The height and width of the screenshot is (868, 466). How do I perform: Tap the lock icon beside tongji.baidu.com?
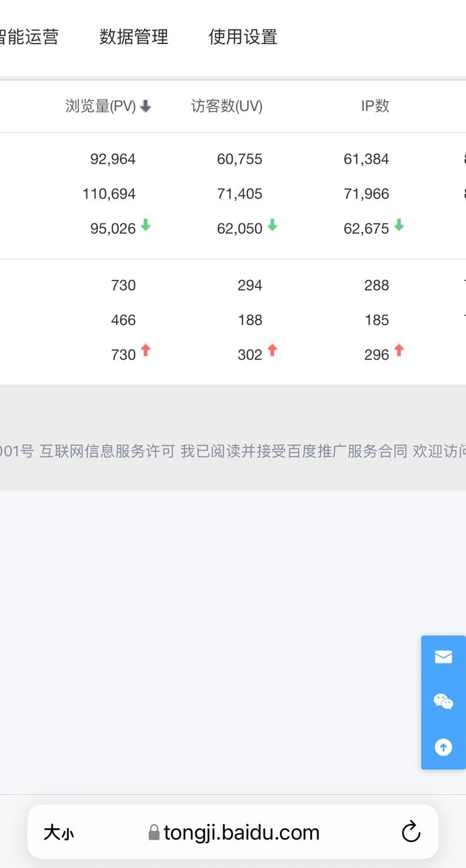coord(154,833)
